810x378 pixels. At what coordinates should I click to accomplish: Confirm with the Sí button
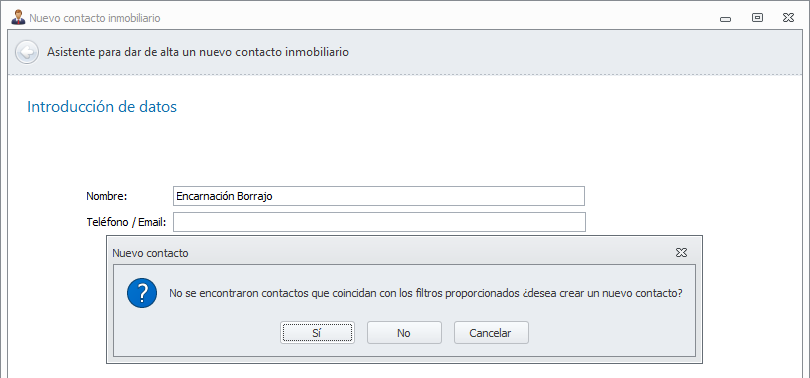pyautogui.click(x=317, y=333)
